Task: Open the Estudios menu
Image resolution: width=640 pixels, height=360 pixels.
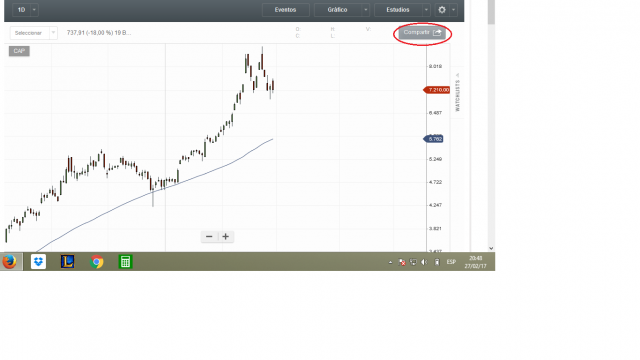Action: pyautogui.click(x=398, y=10)
